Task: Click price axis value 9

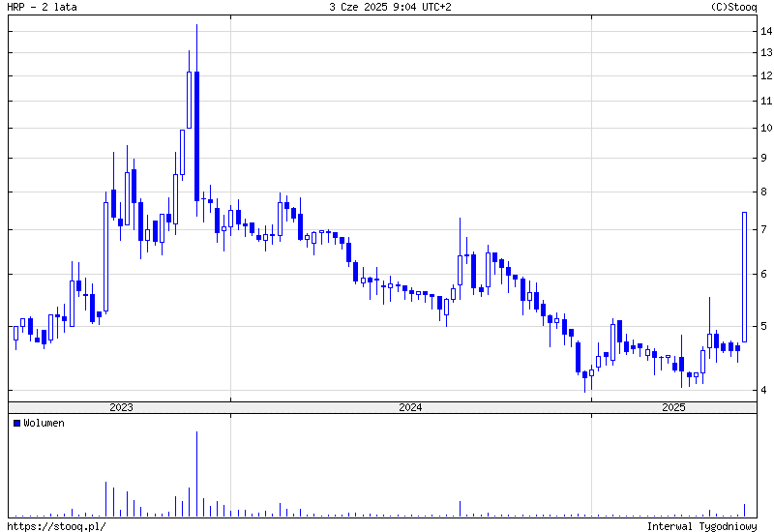Action: coord(763,158)
